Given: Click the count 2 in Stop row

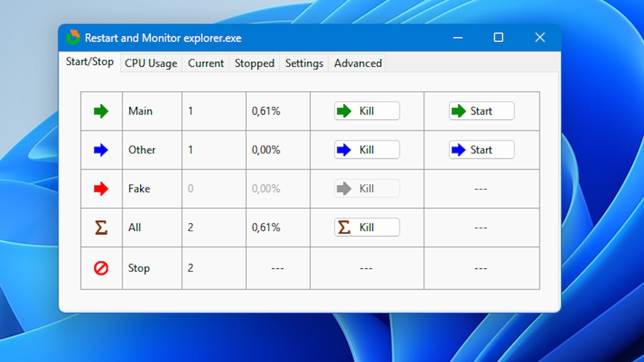Looking at the screenshot, I should point(191,268).
